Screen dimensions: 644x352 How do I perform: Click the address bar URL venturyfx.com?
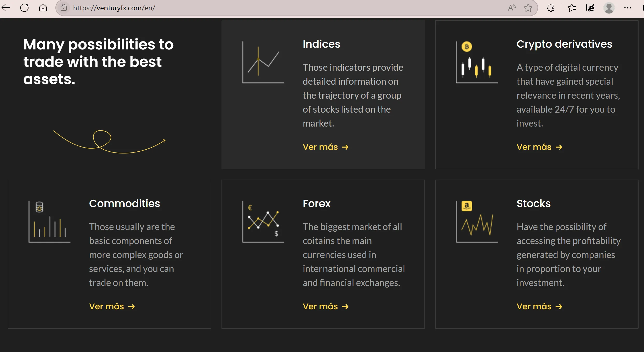point(114,8)
